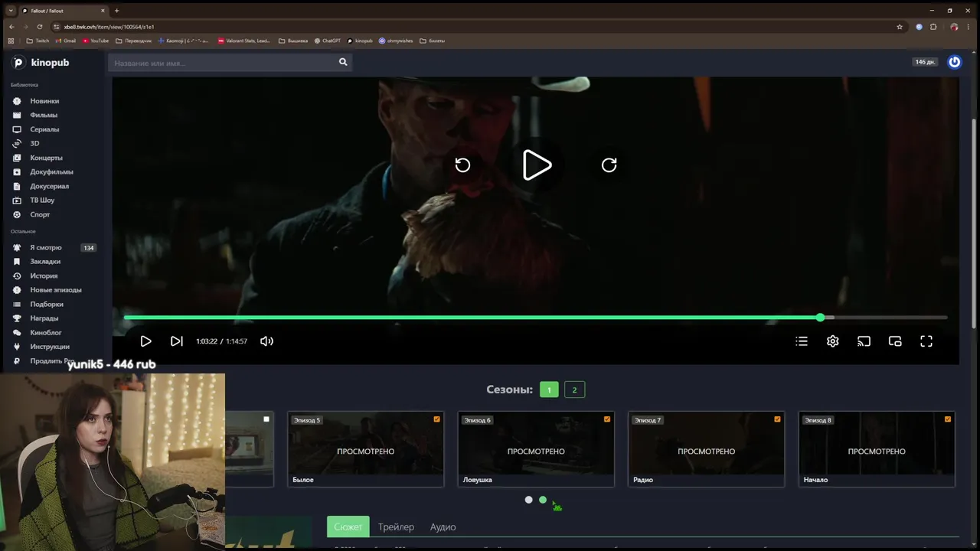
Task: Toggle watched checkbox on Эпизод 5
Action: tap(436, 419)
